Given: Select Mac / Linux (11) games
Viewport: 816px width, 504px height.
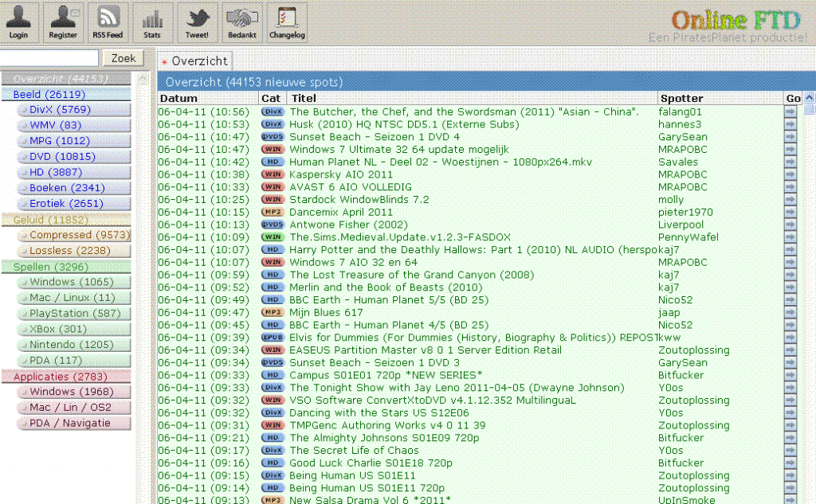Looking at the screenshot, I should [x=73, y=298].
